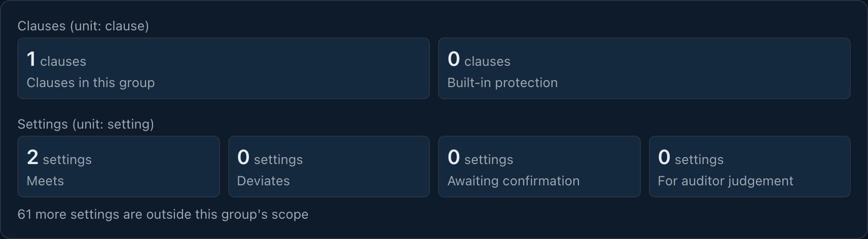Image resolution: width=868 pixels, height=239 pixels.
Task: Select the 'Built-in protection' card
Action: pos(644,68)
